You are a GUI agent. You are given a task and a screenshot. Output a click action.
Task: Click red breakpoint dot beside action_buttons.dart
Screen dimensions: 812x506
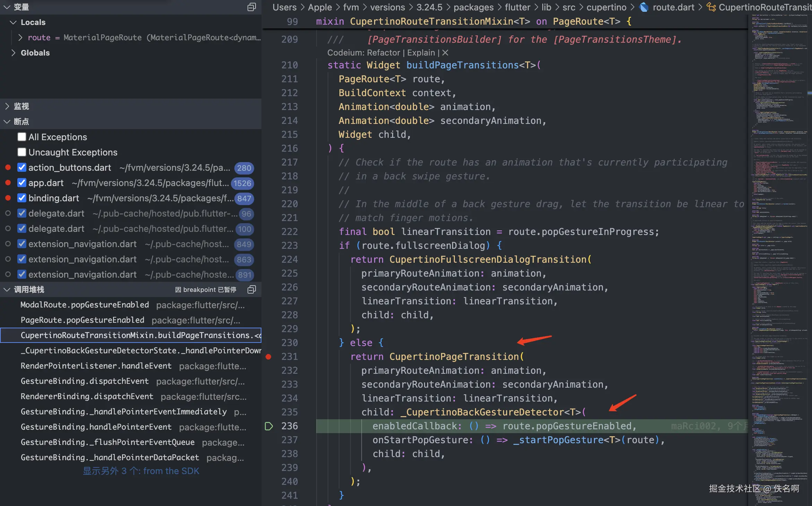click(x=8, y=168)
